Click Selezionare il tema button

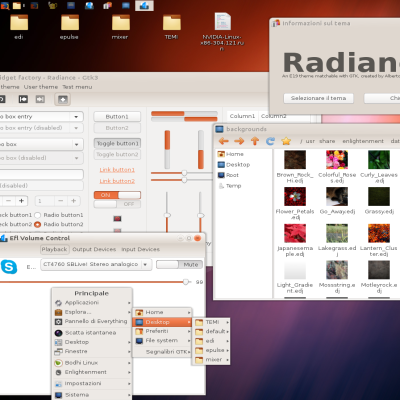click(x=318, y=98)
